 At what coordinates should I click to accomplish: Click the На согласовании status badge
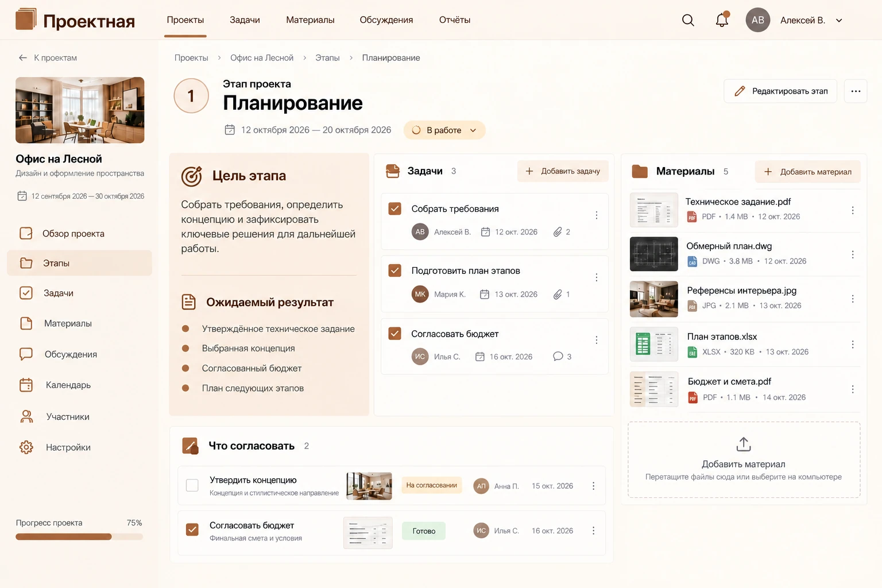pos(431,485)
